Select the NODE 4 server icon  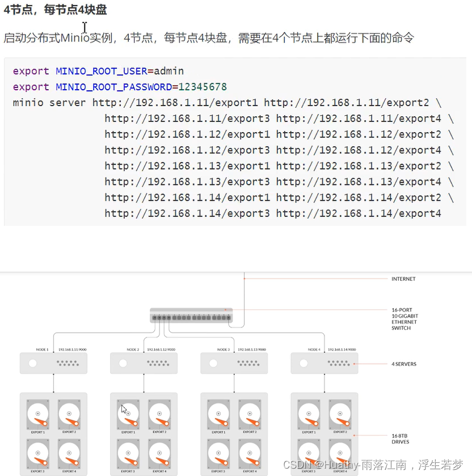pyautogui.click(x=324, y=363)
